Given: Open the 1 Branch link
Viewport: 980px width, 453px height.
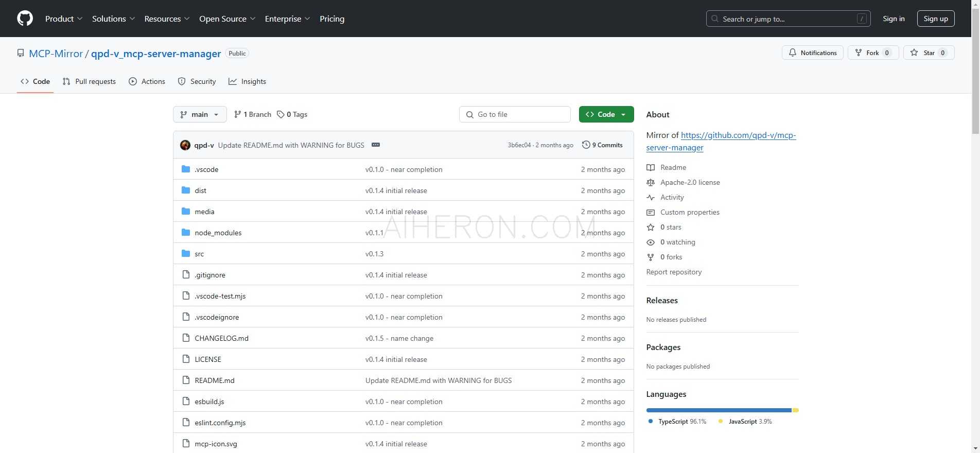Looking at the screenshot, I should coord(252,114).
